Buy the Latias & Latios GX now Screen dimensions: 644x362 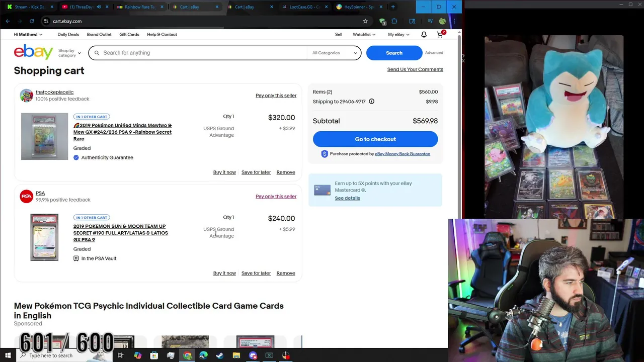(224, 274)
